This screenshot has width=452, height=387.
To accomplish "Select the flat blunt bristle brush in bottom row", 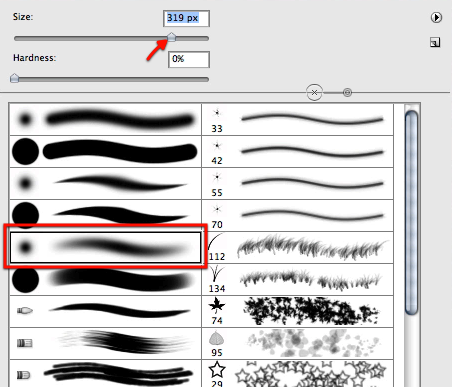I will 105,373.
